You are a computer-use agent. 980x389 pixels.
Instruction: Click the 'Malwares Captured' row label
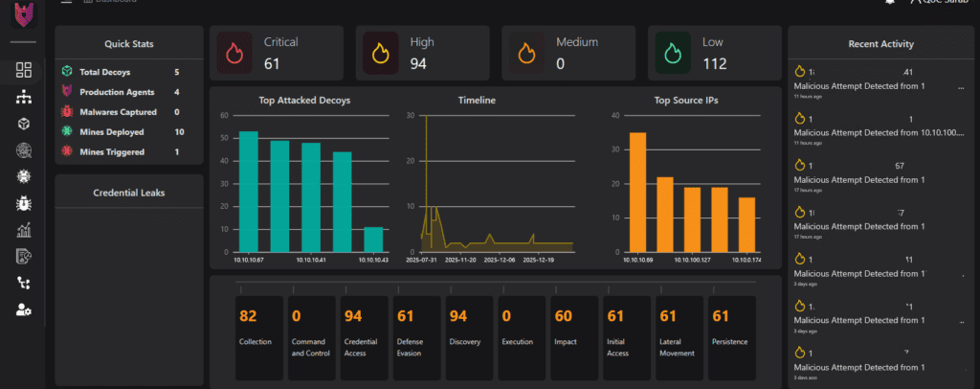[118, 112]
